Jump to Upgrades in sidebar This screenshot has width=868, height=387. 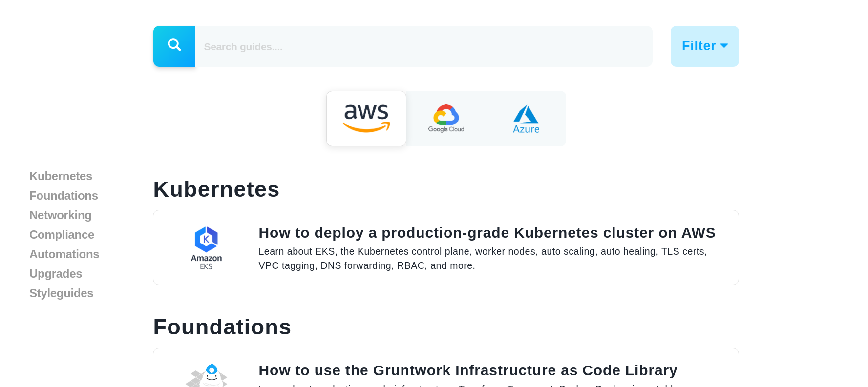pos(56,274)
